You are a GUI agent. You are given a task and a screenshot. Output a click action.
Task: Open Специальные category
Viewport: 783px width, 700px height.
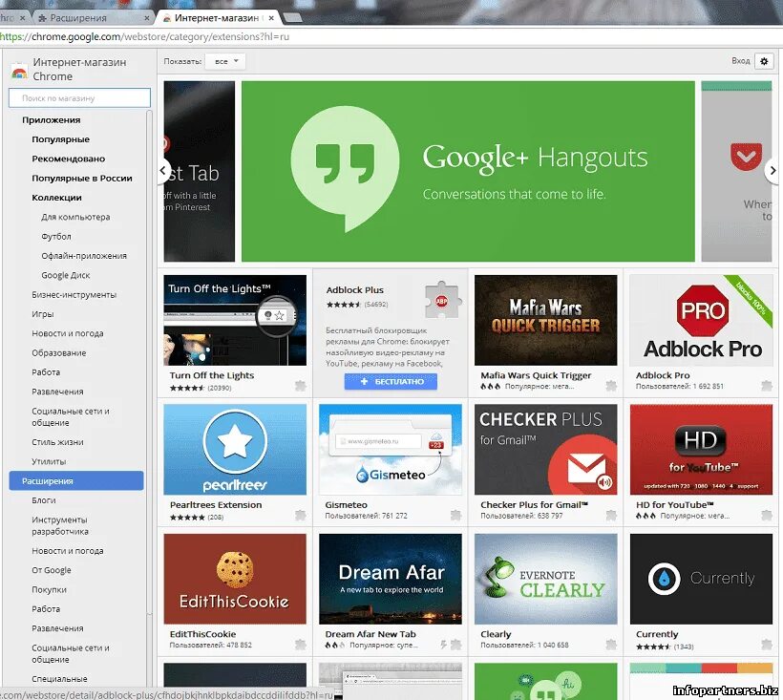59,679
